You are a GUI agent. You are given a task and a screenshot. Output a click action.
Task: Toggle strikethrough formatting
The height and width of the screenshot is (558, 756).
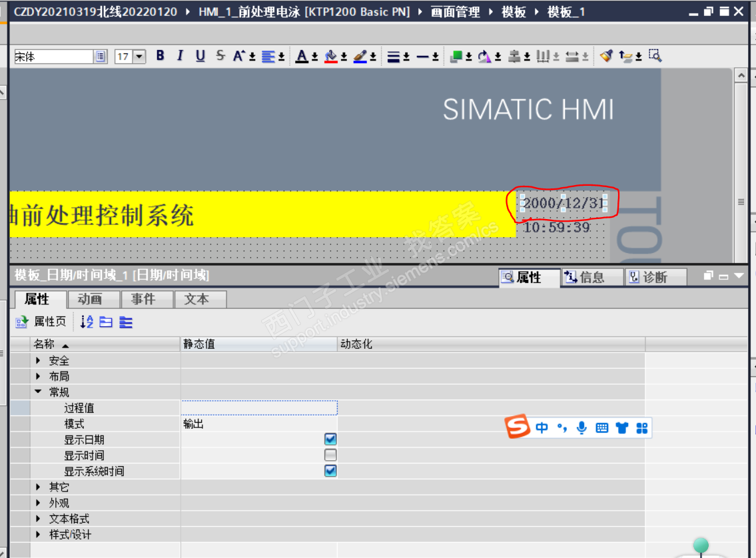(220, 56)
